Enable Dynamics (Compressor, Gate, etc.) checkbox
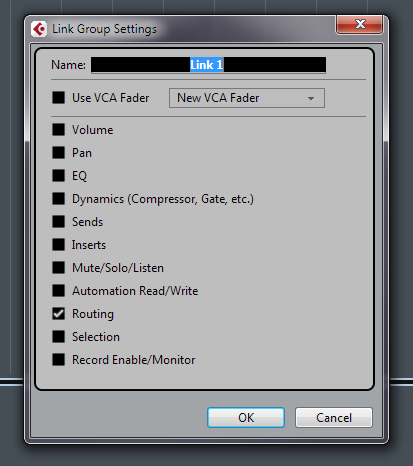The width and height of the screenshot is (413, 466). point(58,199)
